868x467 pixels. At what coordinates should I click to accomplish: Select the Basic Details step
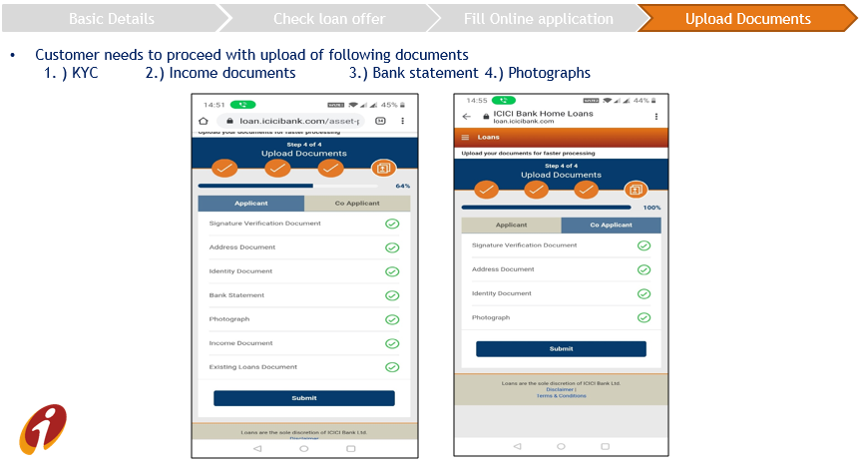pyautogui.click(x=112, y=18)
